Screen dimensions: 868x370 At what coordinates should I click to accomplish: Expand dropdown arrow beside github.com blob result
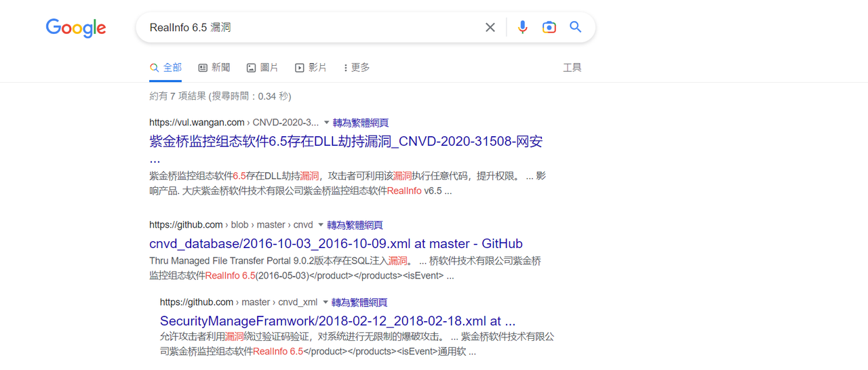pyautogui.click(x=321, y=225)
